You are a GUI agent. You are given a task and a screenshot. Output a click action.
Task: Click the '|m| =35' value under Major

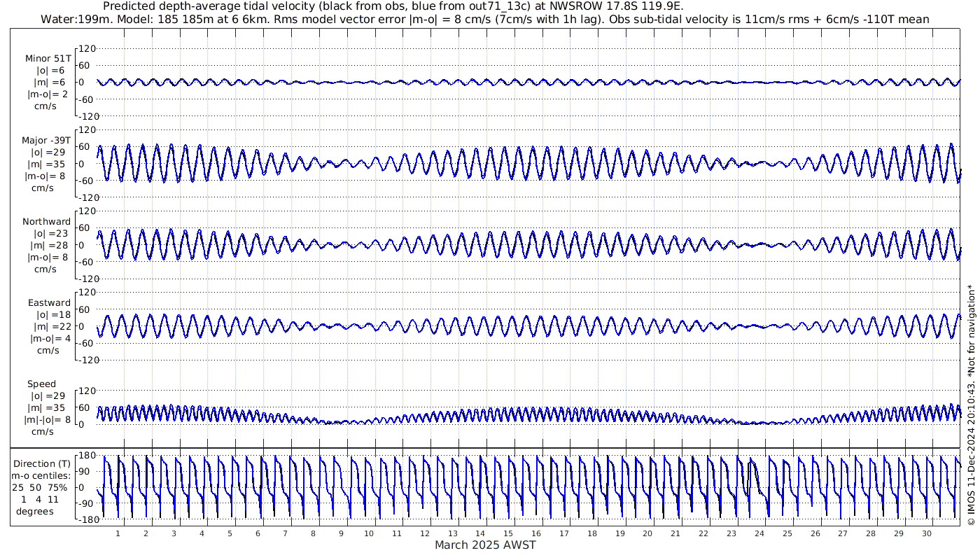click(x=49, y=164)
